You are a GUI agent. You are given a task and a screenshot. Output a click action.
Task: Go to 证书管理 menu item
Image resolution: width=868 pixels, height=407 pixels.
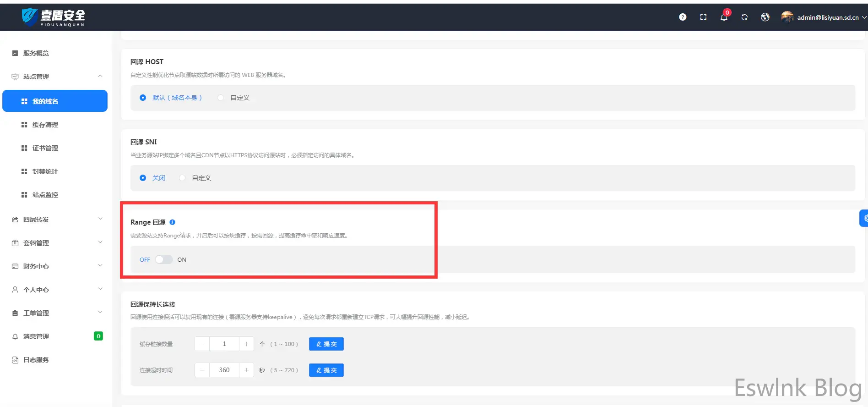point(45,148)
